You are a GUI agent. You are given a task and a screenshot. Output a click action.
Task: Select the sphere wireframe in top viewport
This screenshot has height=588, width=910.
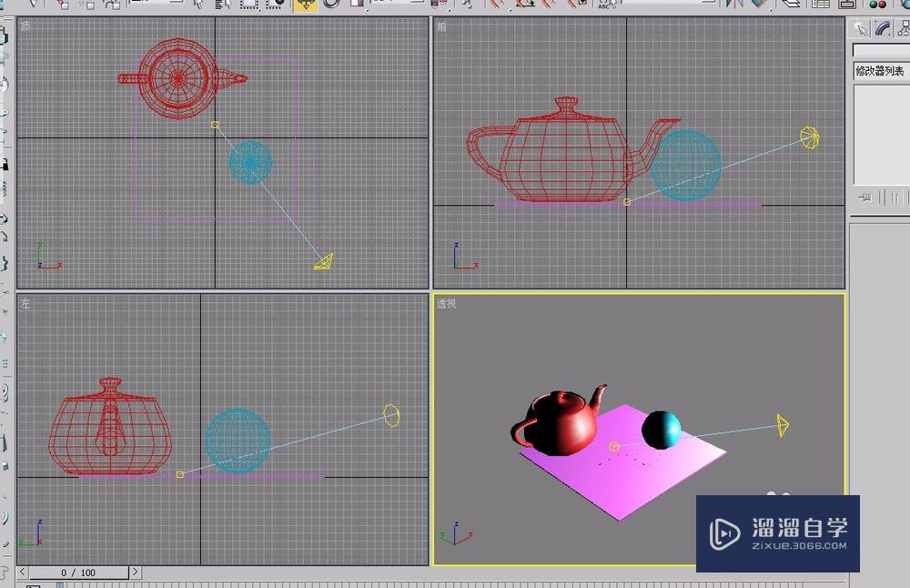(251, 163)
